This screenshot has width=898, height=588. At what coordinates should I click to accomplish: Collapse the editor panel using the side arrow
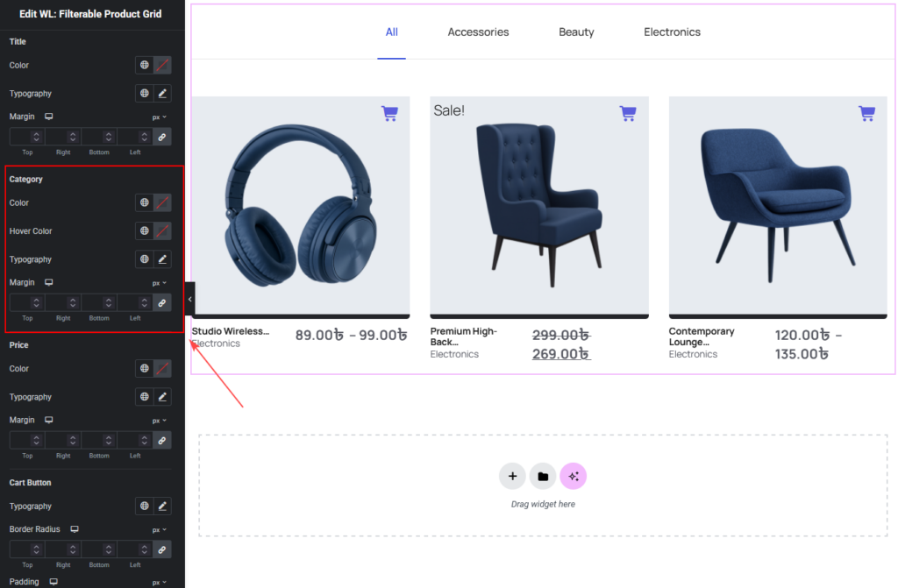click(189, 299)
